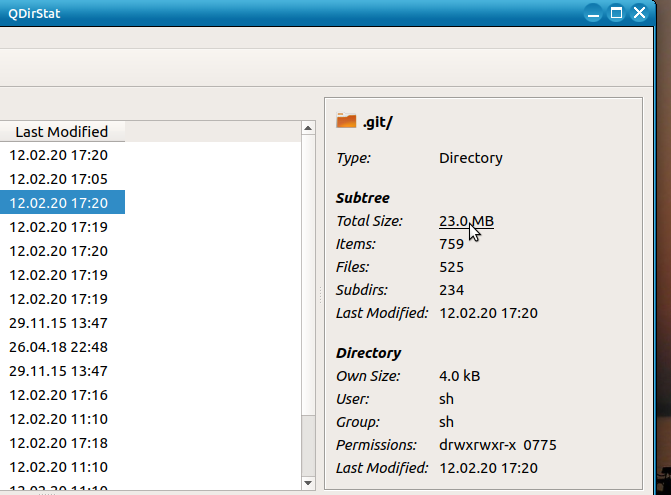Screen dimensions: 671x495
Task: Click the permissions value drwxrwxr-x 0775
Action: (x=498, y=445)
